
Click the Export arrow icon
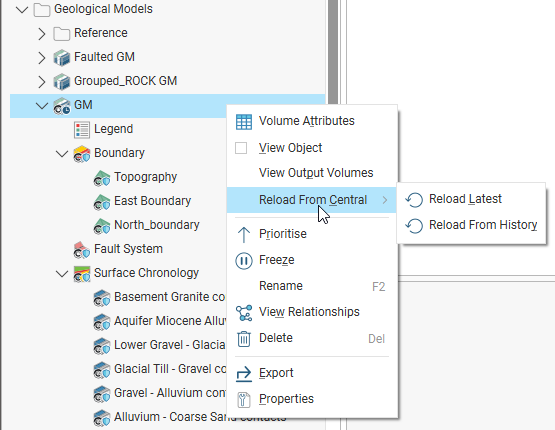tap(244, 374)
